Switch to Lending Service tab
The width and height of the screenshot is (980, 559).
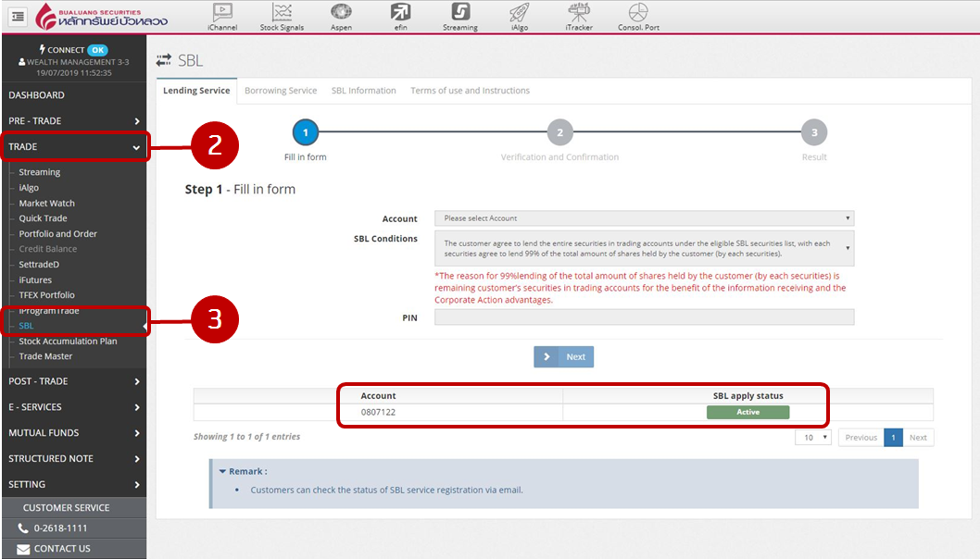tap(196, 91)
